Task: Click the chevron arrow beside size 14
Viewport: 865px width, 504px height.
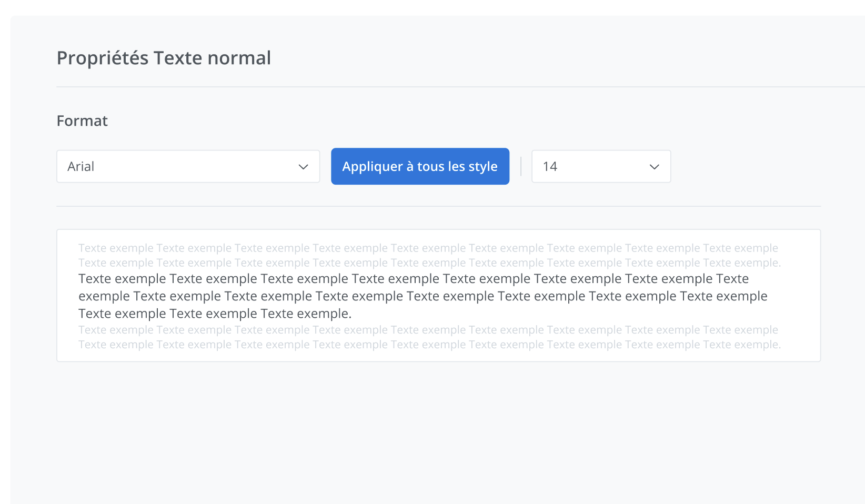Action: pos(654,167)
